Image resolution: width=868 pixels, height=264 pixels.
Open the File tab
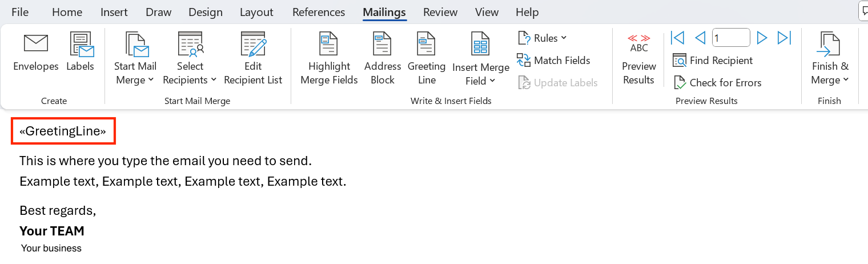20,12
